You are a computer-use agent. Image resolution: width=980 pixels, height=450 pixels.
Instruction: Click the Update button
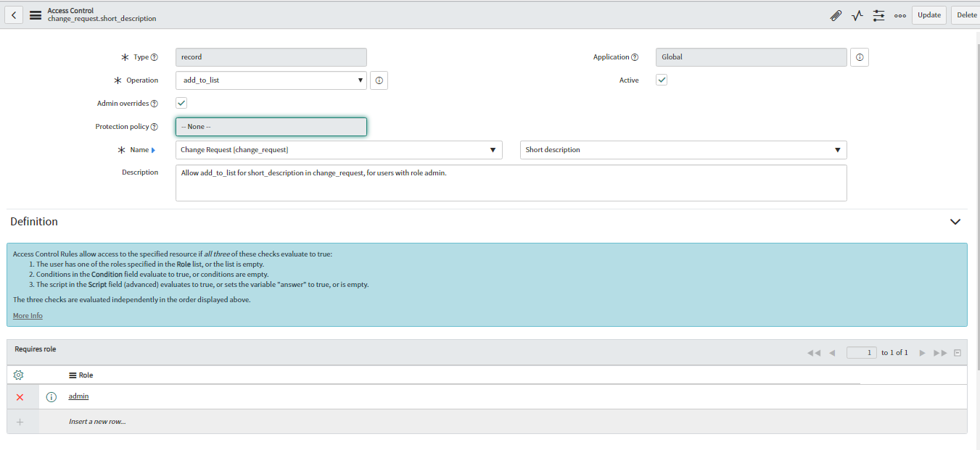coord(928,14)
